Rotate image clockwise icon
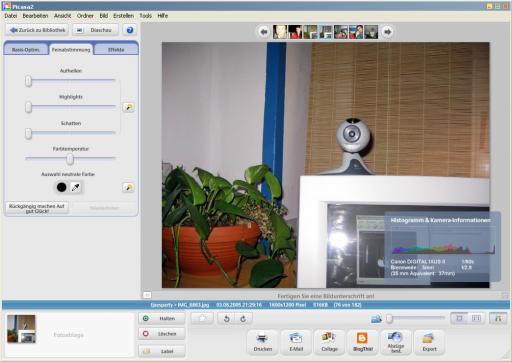 [x=243, y=319]
